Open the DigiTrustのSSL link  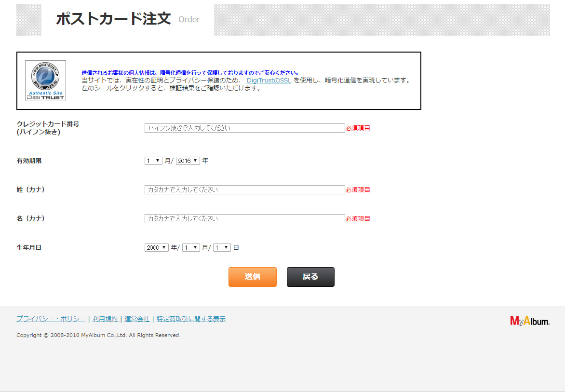point(269,81)
